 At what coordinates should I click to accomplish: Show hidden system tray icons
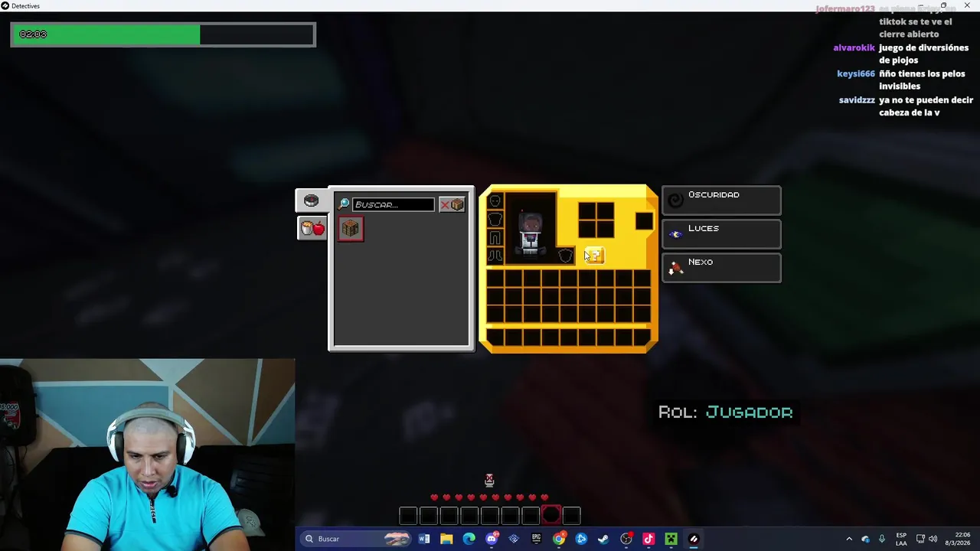[848, 539]
